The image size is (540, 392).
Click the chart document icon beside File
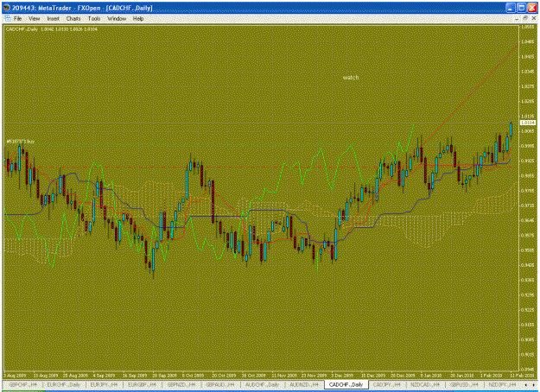pos(8,18)
